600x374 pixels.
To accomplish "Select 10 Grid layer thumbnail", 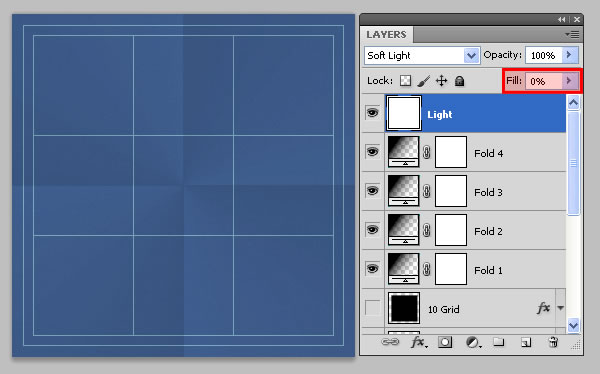I will pyautogui.click(x=404, y=308).
